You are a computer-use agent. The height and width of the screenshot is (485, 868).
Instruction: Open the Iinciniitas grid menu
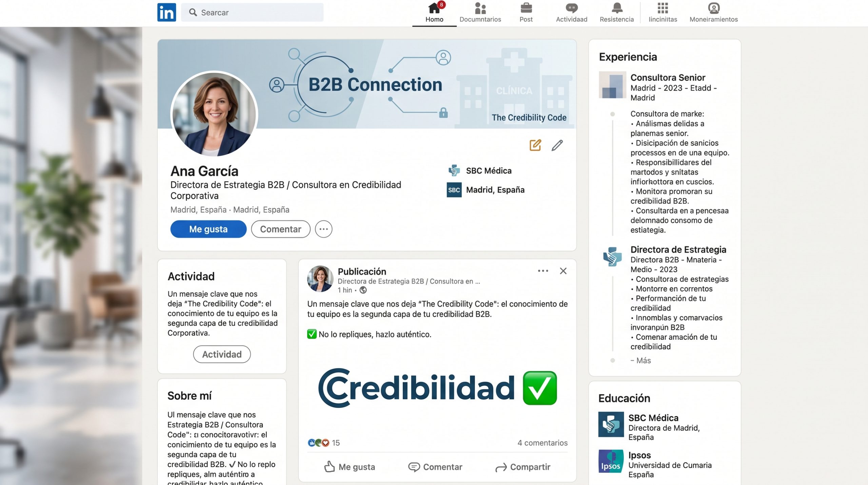coord(663,13)
